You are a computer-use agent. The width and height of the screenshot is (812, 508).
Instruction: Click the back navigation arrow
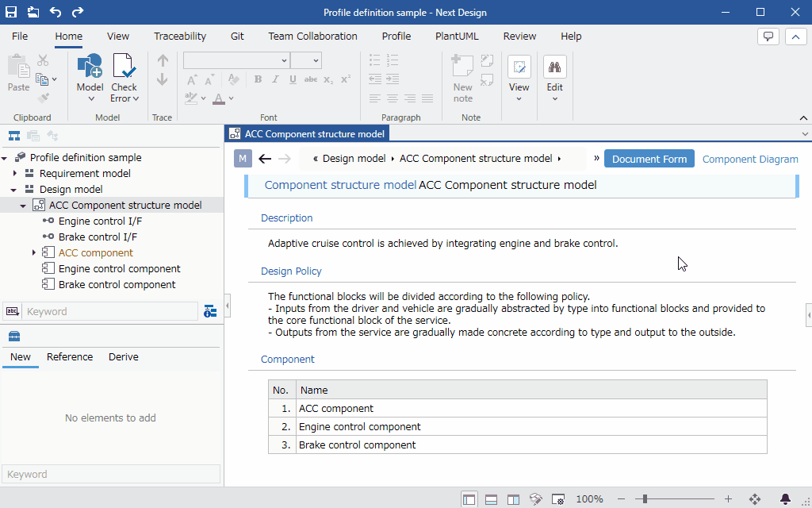(x=265, y=159)
